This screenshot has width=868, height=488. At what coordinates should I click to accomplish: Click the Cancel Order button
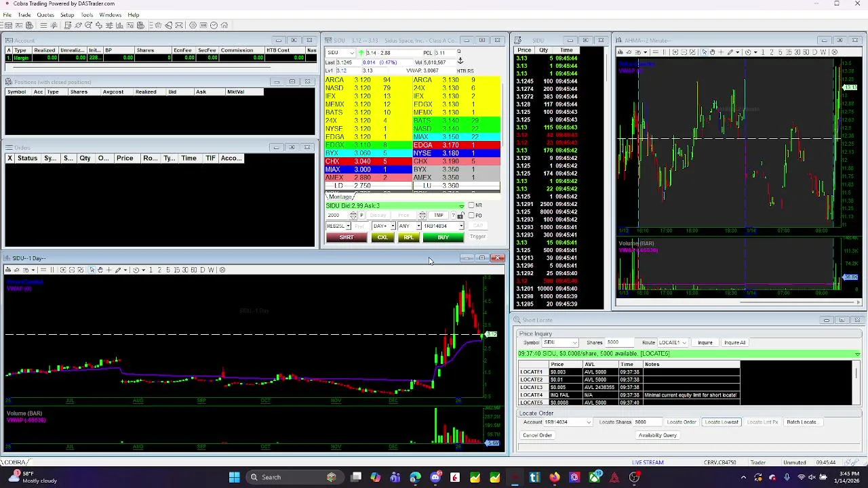tap(537, 435)
